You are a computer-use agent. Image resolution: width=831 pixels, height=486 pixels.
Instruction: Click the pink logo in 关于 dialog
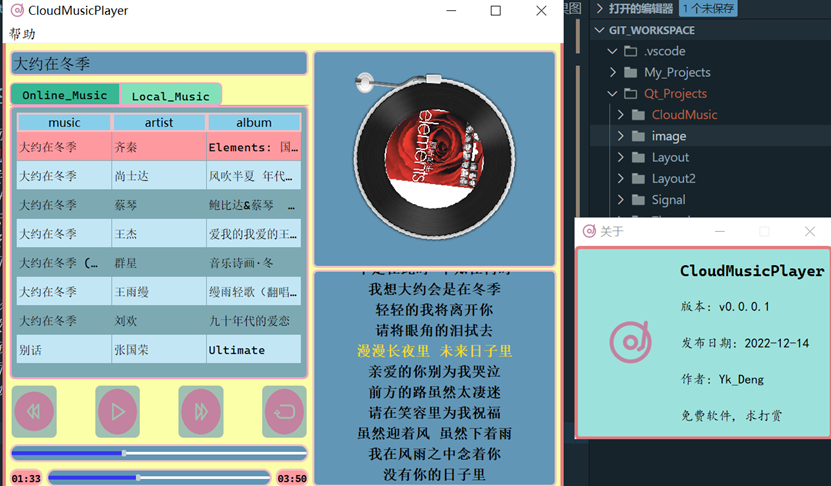click(x=630, y=342)
